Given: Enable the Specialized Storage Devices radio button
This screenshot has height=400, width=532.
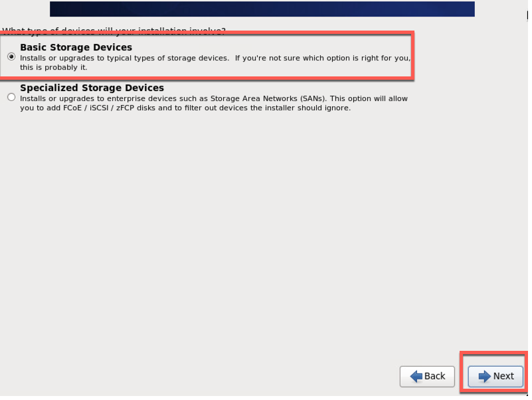Looking at the screenshot, I should click(x=11, y=96).
